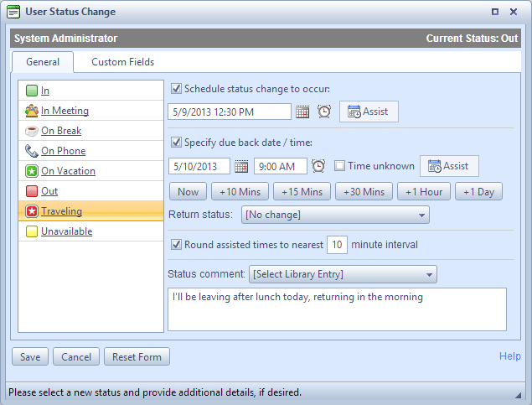The width and height of the screenshot is (532, 405).
Task: Add fifteen minutes with +15 Mins
Action: point(302,191)
